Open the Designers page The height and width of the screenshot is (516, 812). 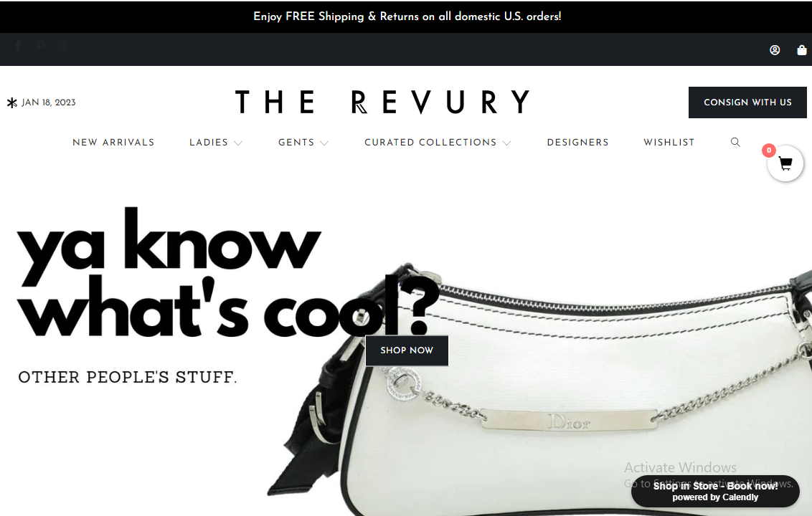point(578,143)
